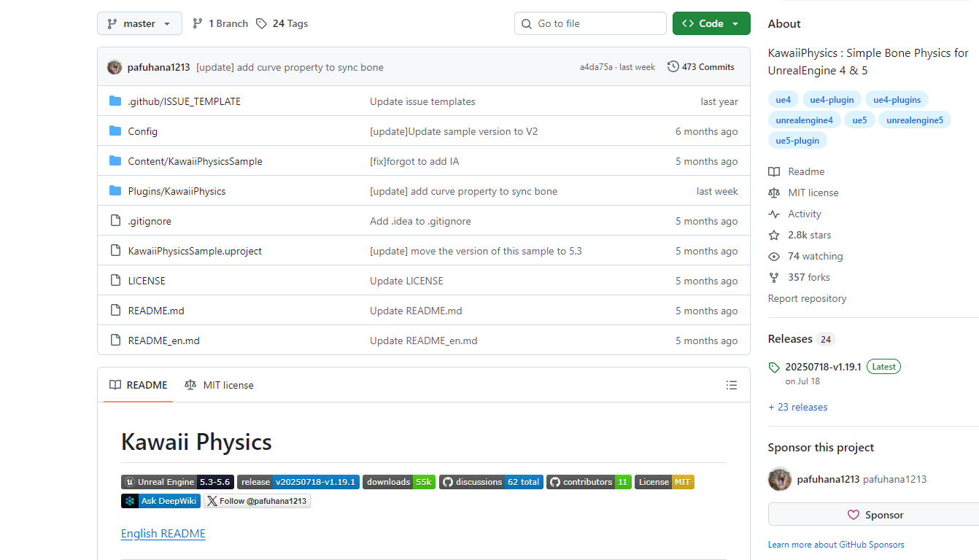Open the 473 Commits history link

(701, 67)
